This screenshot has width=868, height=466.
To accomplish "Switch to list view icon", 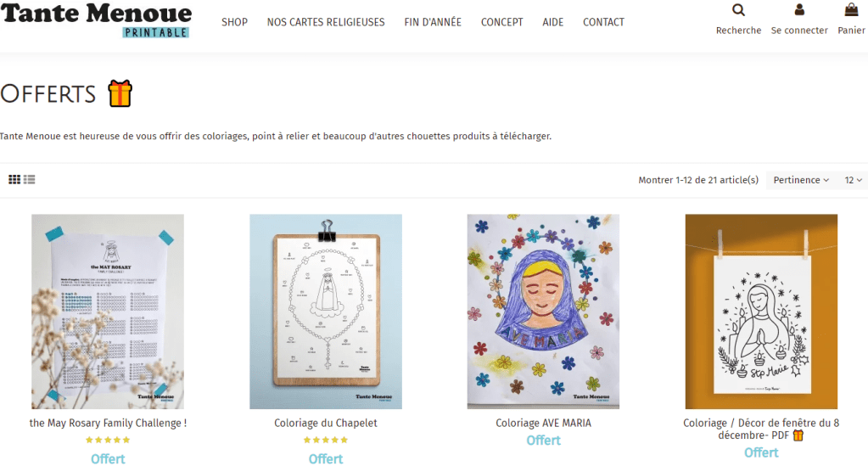I will point(30,180).
